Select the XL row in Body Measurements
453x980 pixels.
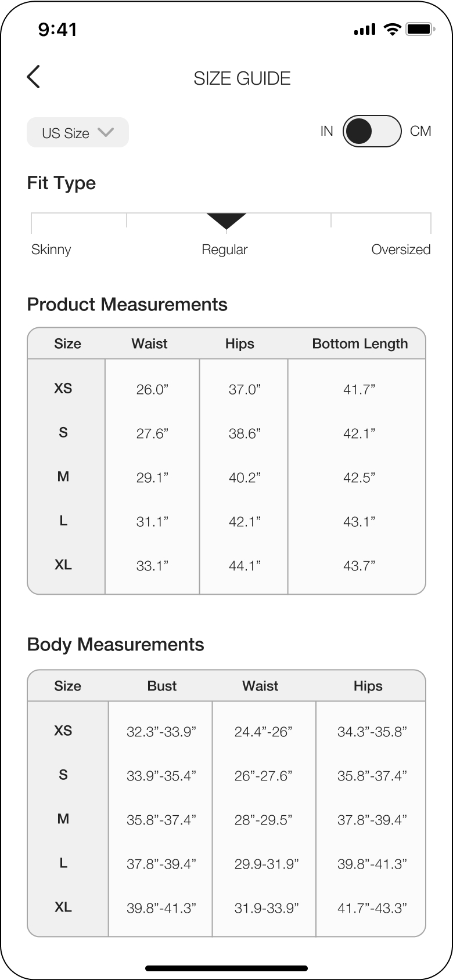[x=227, y=907]
